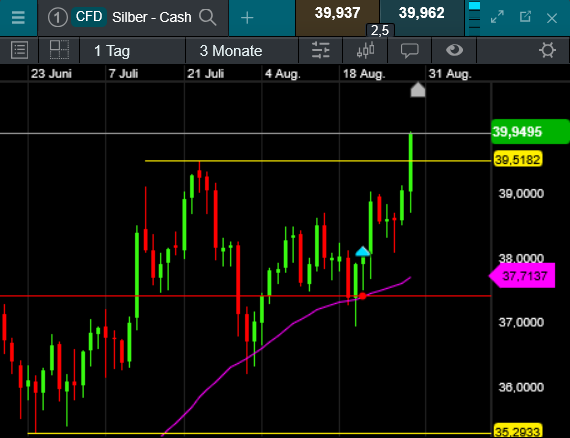Click the spread value 2,5
The height and width of the screenshot is (438, 570).
[380, 30]
